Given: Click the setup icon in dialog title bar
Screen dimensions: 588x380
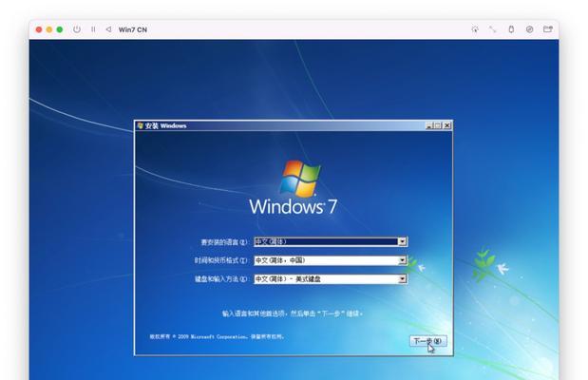Looking at the screenshot, I should tap(141, 125).
